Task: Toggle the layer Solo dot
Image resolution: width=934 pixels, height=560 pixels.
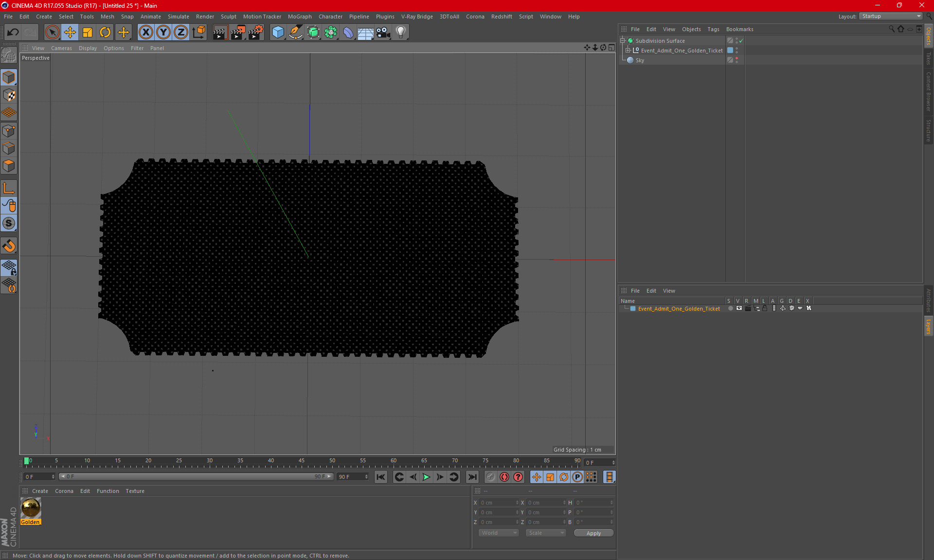Action: tap(730, 308)
